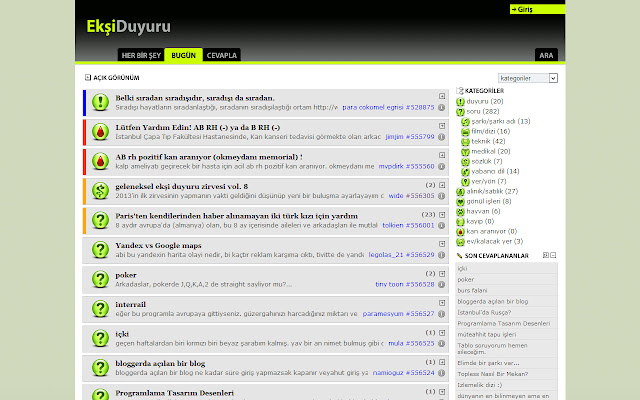Open the CEVAPLA tab

(x=222, y=55)
